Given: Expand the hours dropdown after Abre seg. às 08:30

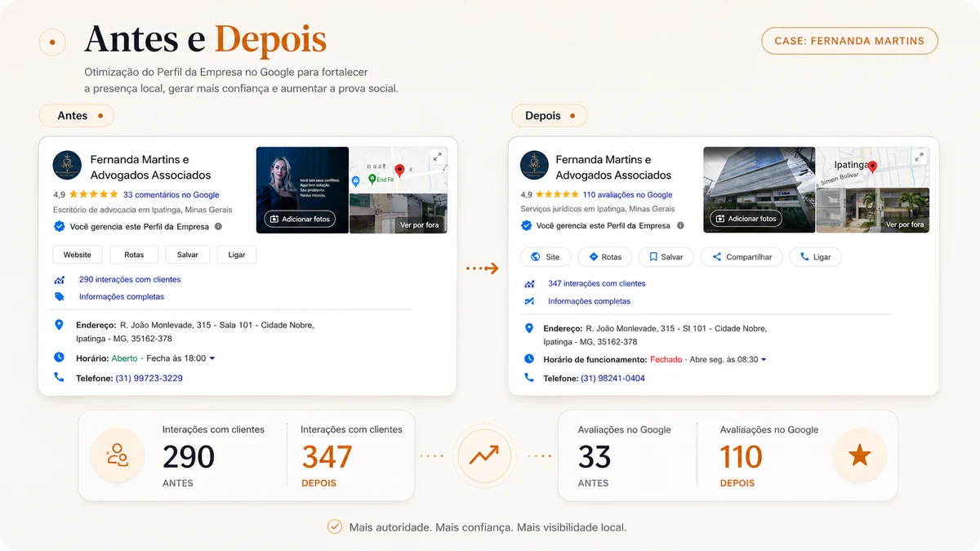Looking at the screenshot, I should [x=764, y=359].
